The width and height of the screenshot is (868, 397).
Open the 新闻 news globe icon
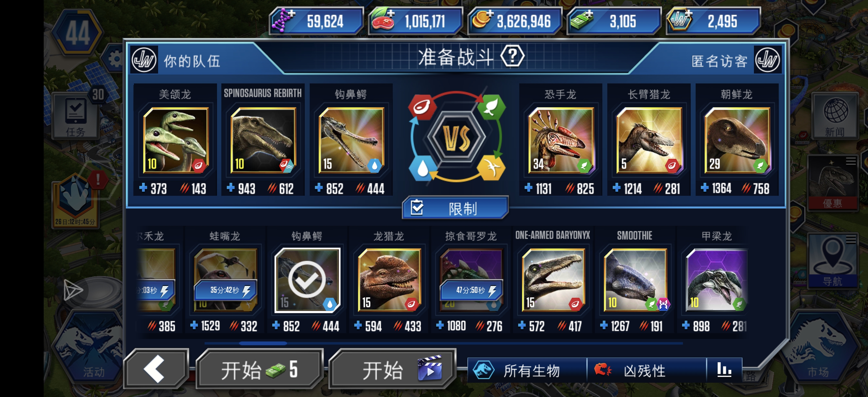click(x=835, y=115)
